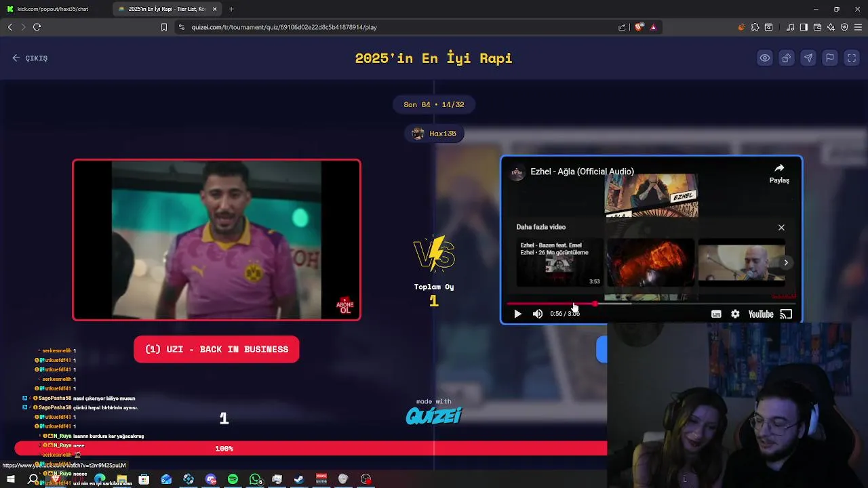Click the flag report icon
The width and height of the screenshot is (868, 488).
coord(830,58)
